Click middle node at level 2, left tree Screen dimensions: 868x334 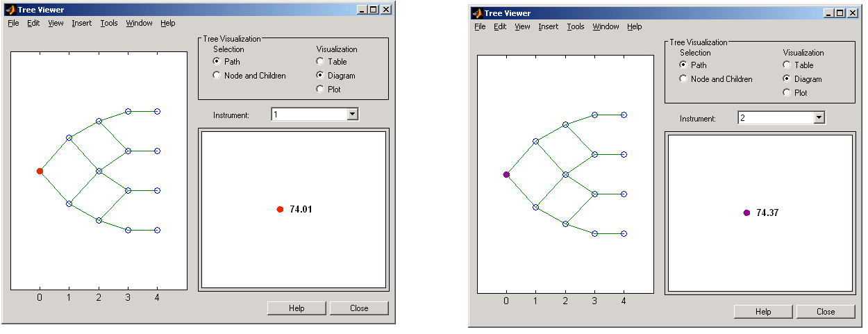click(x=99, y=171)
